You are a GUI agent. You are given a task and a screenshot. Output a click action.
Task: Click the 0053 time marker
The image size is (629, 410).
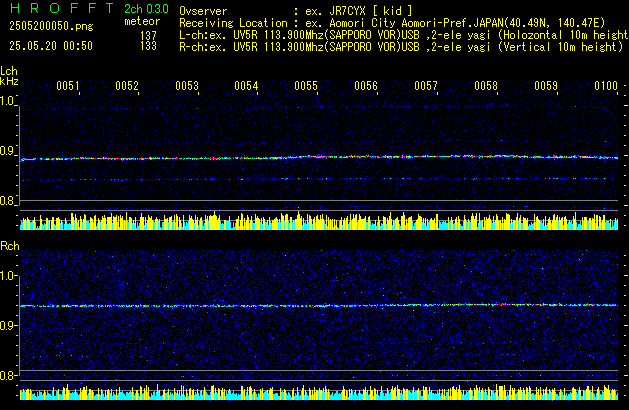click(187, 85)
